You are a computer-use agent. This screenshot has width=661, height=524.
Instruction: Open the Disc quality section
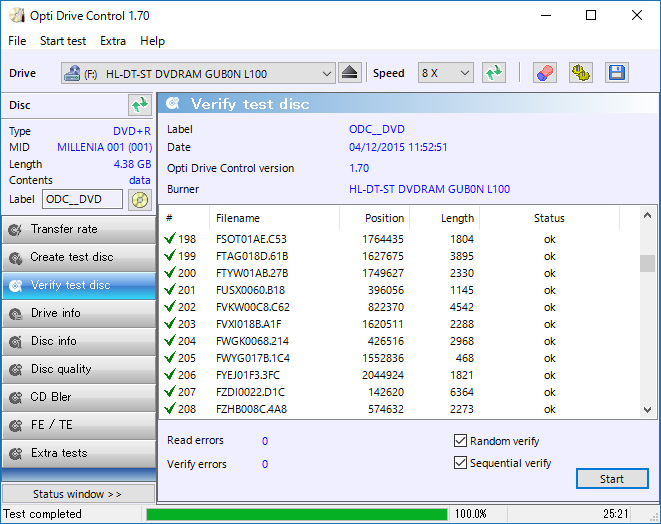79,369
